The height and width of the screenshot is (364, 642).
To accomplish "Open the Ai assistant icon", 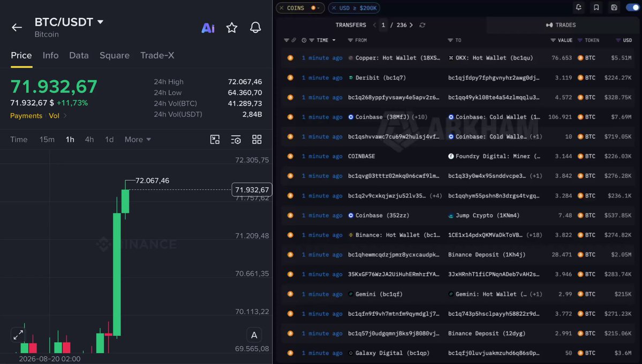I will click(208, 28).
